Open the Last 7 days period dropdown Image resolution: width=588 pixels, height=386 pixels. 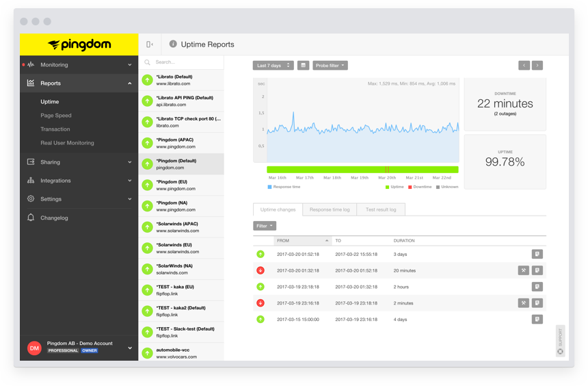273,65
